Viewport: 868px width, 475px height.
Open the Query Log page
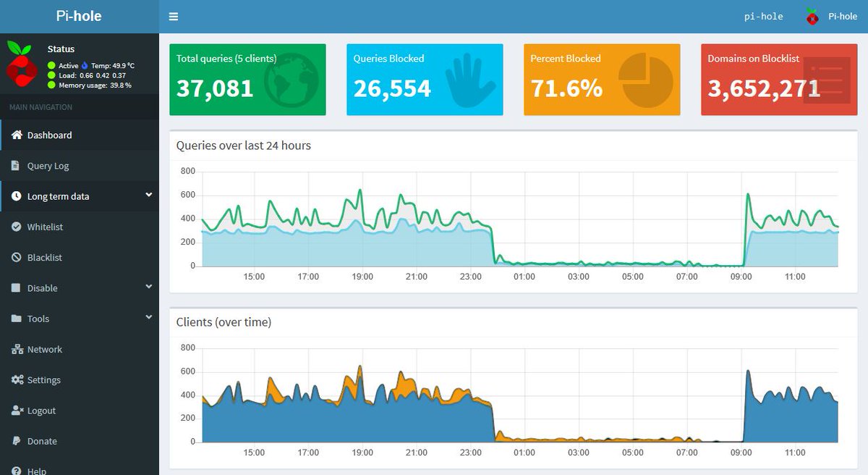coord(80,166)
